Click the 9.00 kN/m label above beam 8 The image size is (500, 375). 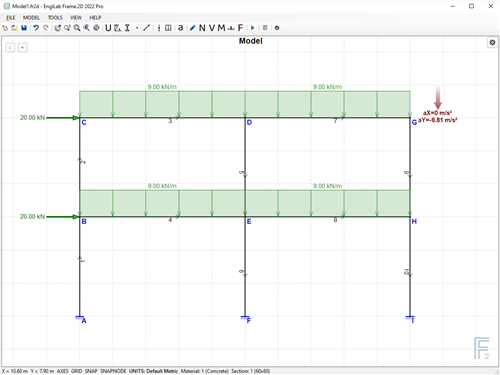click(327, 186)
